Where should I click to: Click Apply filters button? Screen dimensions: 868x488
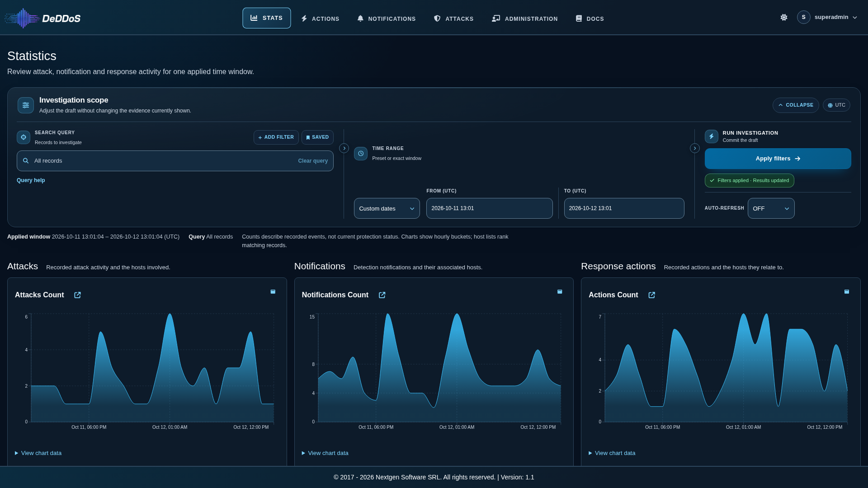click(x=778, y=159)
